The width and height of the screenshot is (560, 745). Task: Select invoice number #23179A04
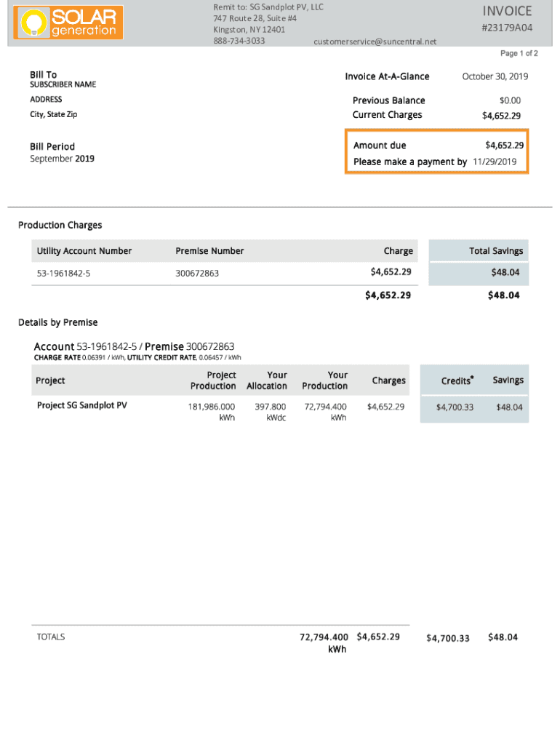coord(507,28)
